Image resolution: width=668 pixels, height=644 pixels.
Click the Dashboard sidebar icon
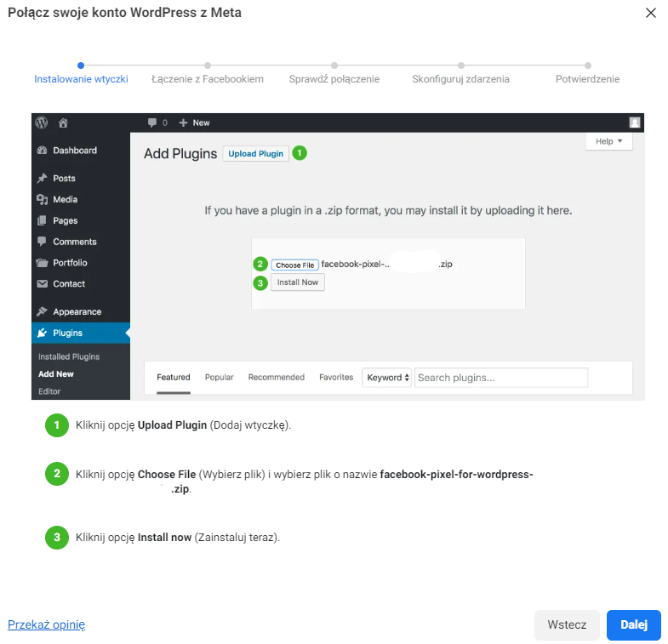pos(42,151)
